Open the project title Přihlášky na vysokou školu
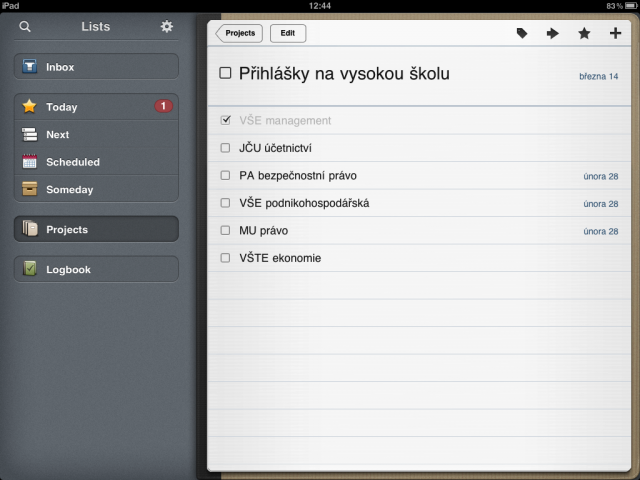 click(x=344, y=73)
